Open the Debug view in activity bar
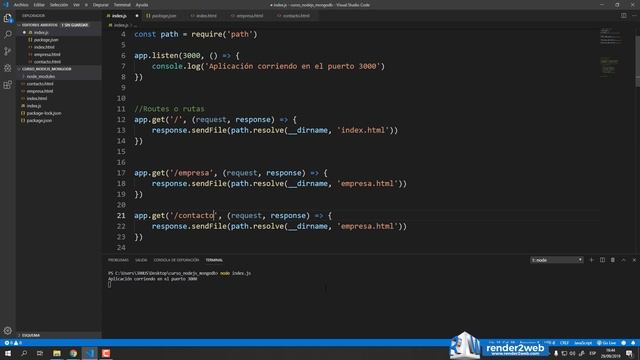 click(8, 68)
